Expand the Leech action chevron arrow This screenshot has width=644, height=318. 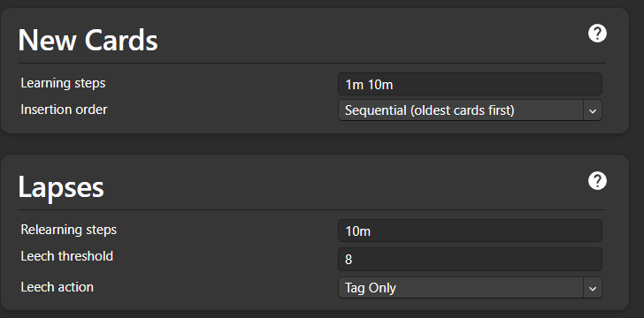[593, 288]
